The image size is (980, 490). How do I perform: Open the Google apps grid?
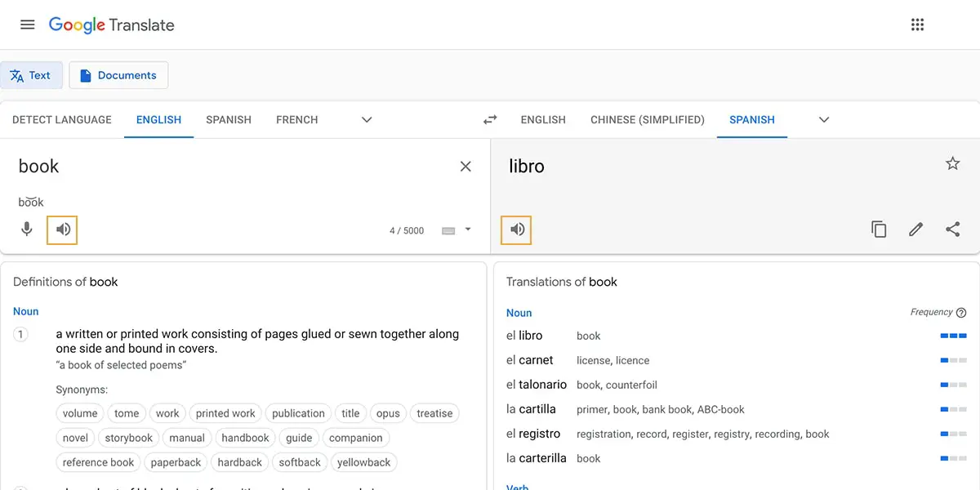click(917, 24)
